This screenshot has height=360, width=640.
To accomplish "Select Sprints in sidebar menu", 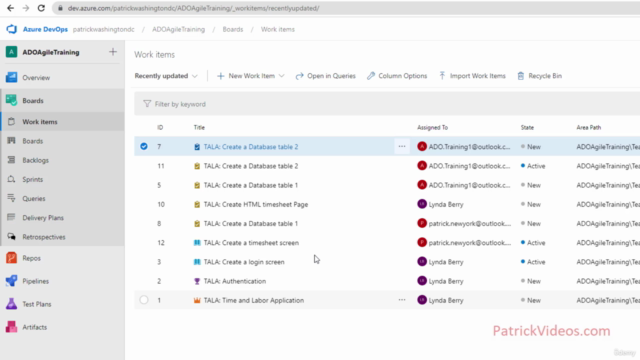I will tap(62, 179).
